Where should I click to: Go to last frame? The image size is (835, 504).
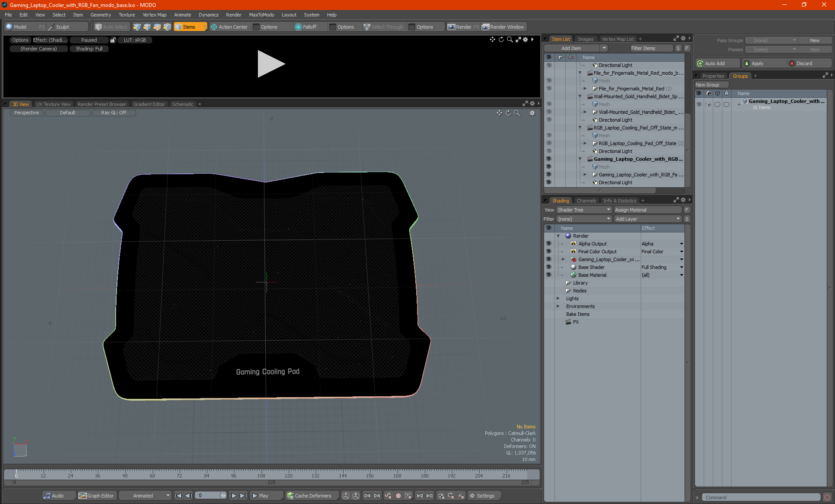[244, 496]
